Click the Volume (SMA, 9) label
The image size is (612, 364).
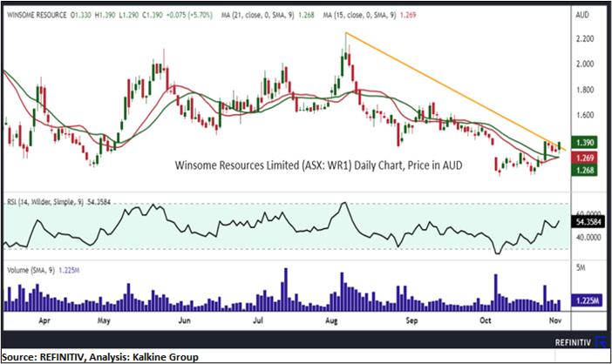pos(31,270)
